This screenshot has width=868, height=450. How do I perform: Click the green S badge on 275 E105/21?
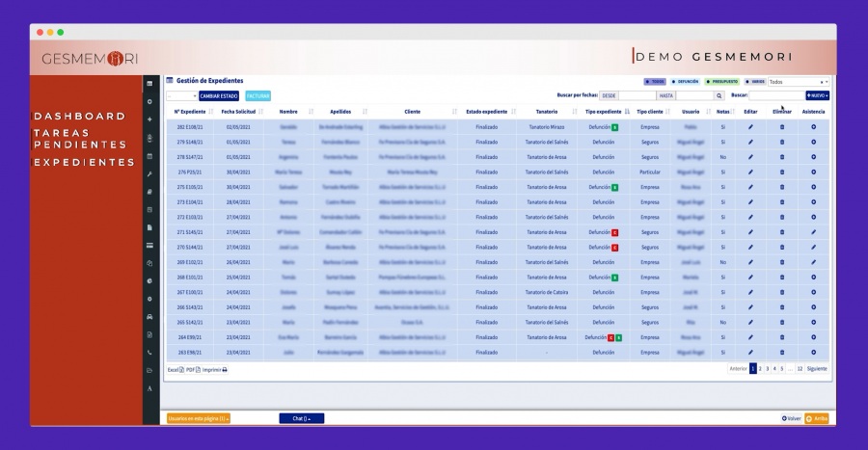pos(615,187)
